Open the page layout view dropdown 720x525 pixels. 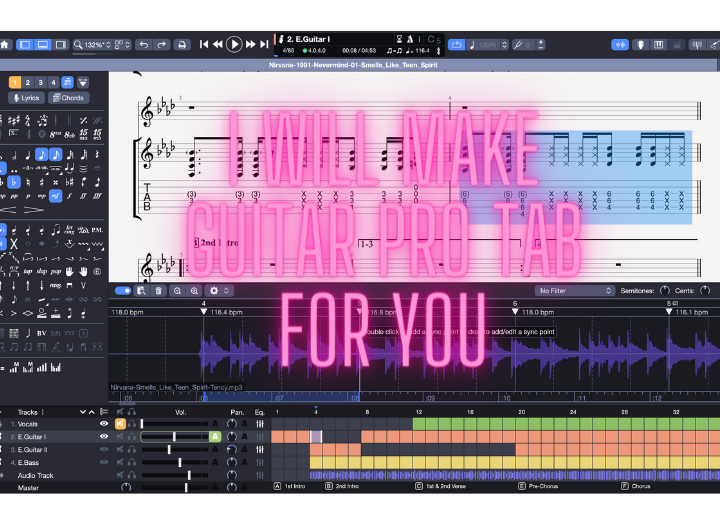point(122,45)
